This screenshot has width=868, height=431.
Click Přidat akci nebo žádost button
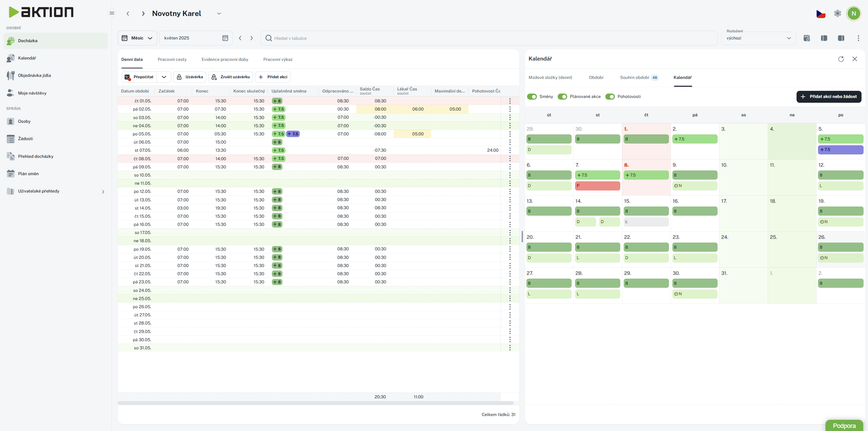pyautogui.click(x=829, y=97)
